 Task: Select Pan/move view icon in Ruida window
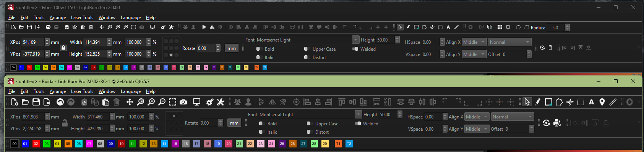[130, 102]
